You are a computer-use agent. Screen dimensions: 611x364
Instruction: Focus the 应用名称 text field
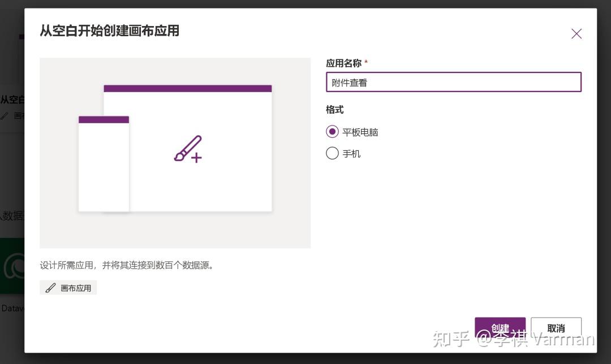(454, 82)
